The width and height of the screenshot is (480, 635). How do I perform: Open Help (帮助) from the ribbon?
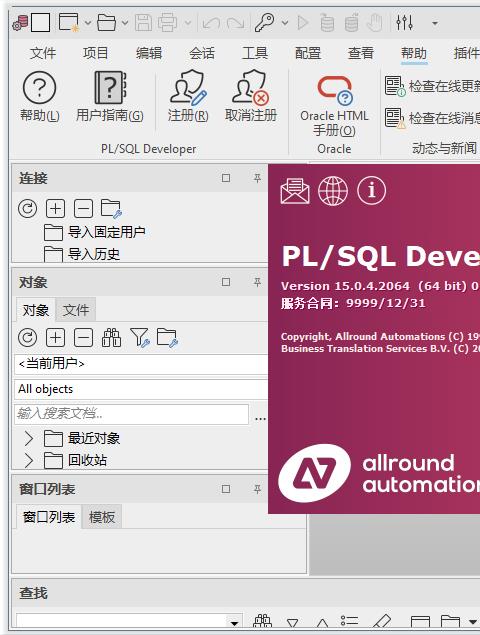[x=40, y=96]
